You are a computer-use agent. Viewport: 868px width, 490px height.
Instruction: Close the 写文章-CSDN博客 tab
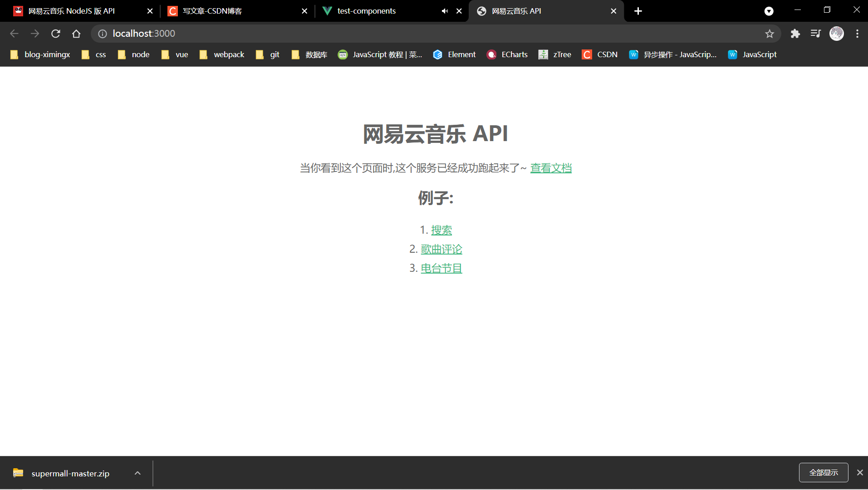click(x=304, y=11)
